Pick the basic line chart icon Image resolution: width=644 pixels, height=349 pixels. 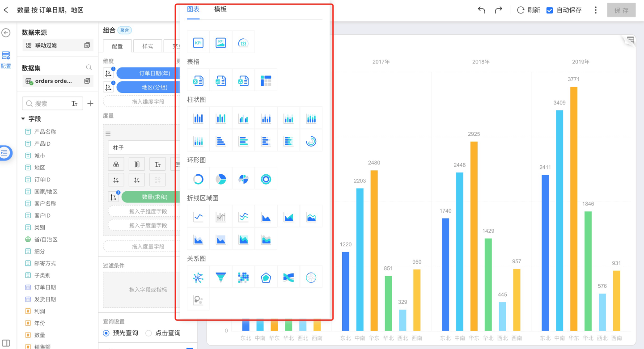click(198, 217)
